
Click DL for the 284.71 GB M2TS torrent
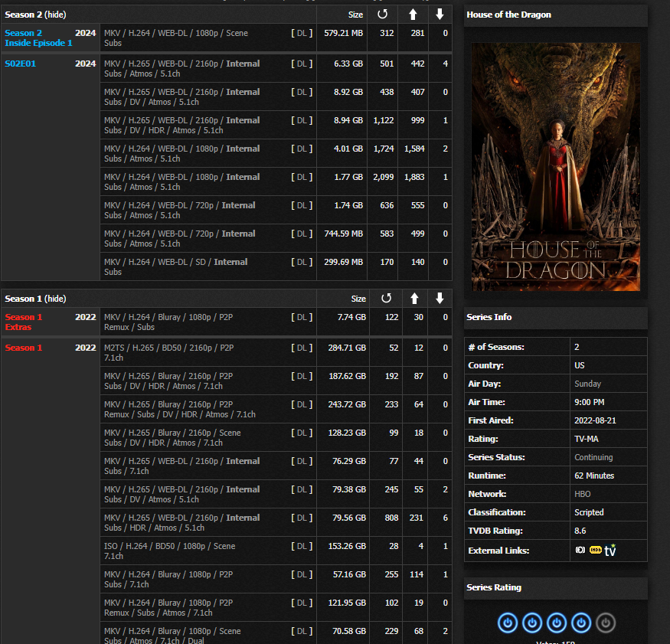click(302, 348)
